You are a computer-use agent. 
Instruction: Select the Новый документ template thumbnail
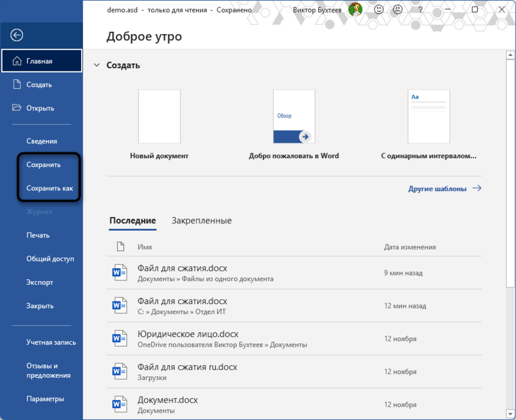coord(159,116)
